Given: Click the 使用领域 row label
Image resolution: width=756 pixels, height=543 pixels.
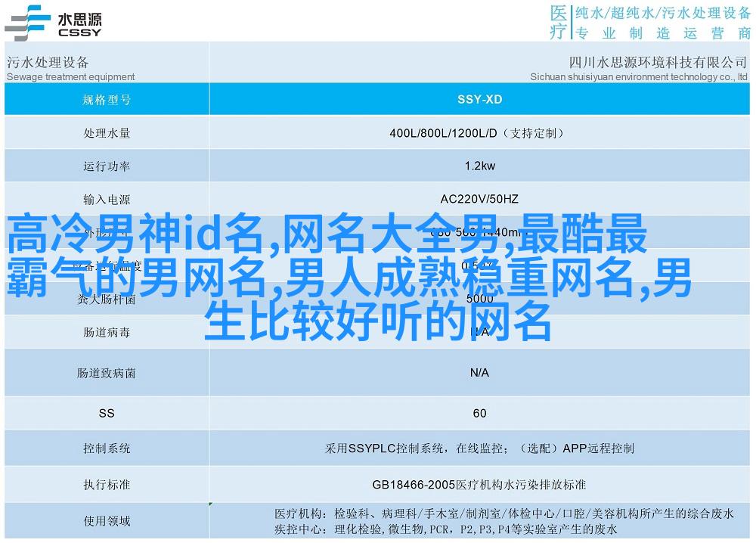Looking at the screenshot, I should pos(107,521).
